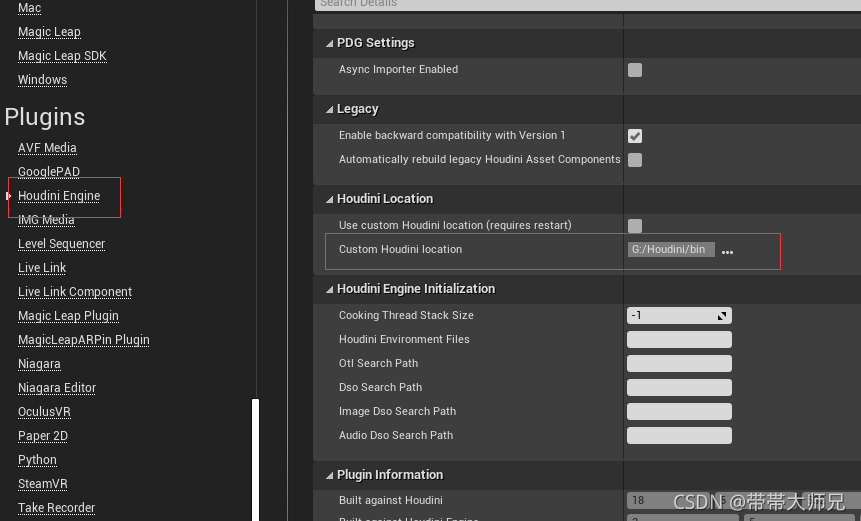
Task: Click the Plugins heading
Action: (x=45, y=117)
